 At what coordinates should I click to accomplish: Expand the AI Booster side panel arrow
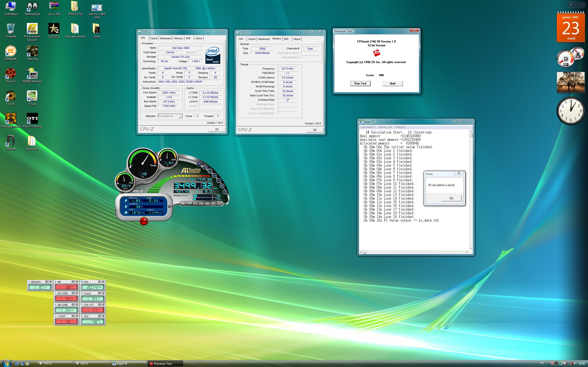point(172,207)
